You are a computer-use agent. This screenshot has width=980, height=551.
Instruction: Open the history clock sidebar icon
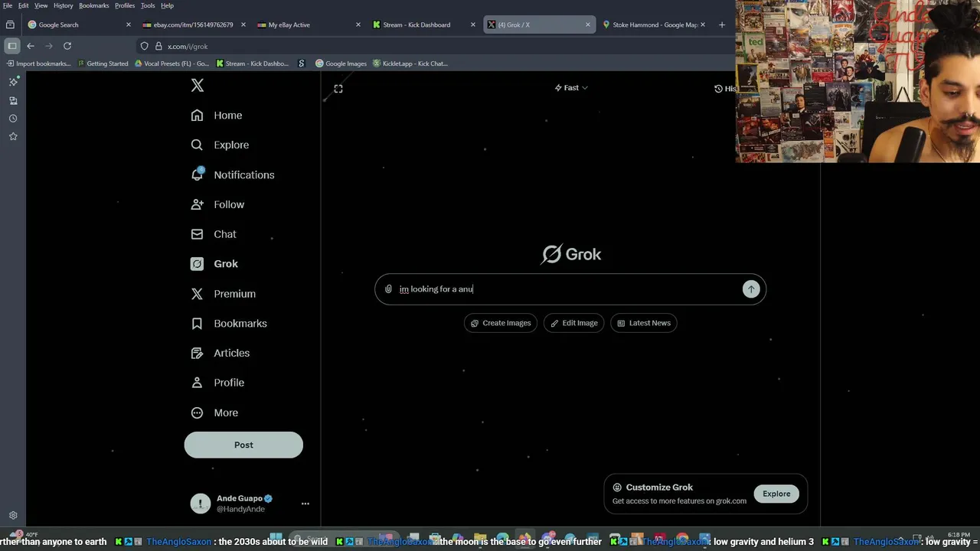coord(13,119)
